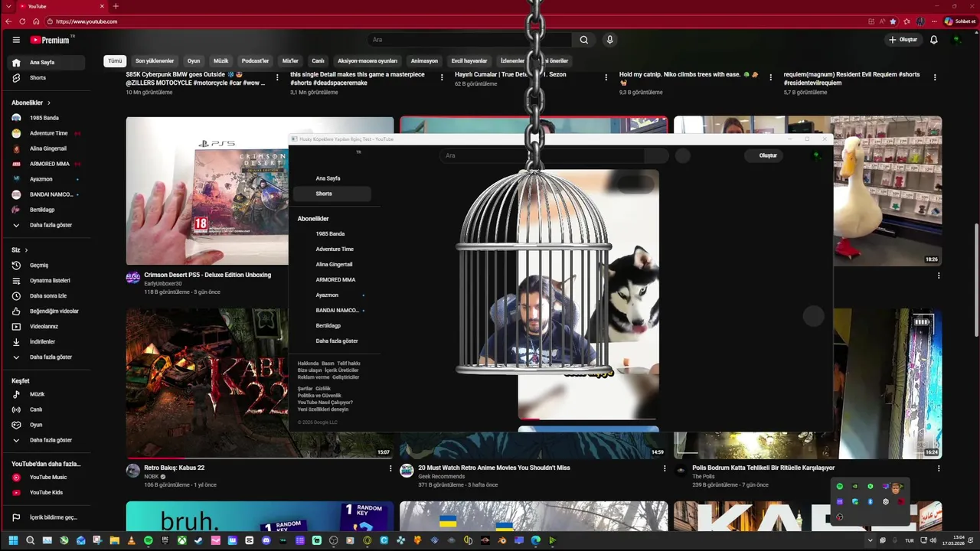Open Crimson Desert PS5 Deluxe Edition Unboxing title
The width and height of the screenshot is (980, 551).
pos(207,275)
